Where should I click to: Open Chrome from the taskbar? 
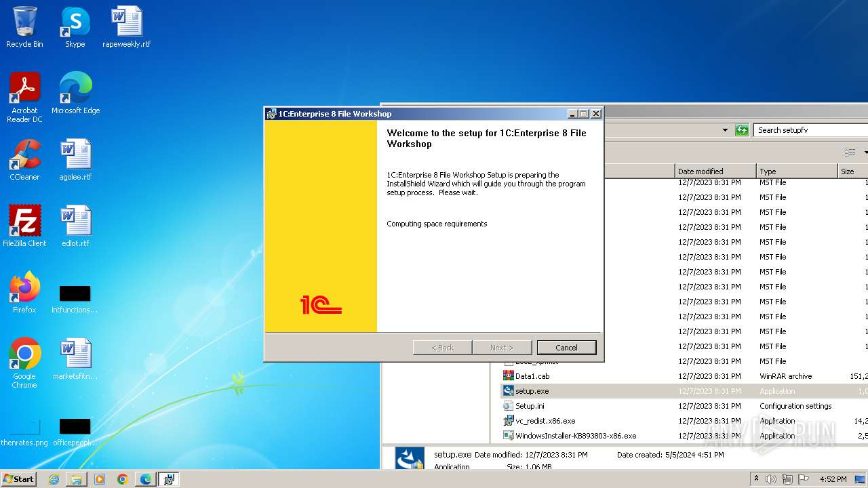(x=123, y=479)
